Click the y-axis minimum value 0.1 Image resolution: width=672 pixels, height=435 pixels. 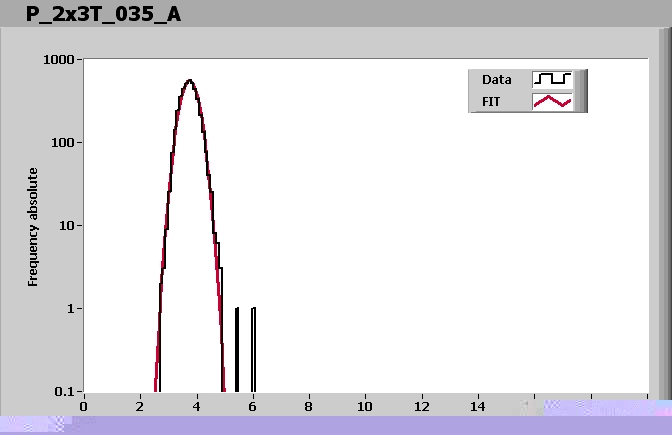(66, 391)
